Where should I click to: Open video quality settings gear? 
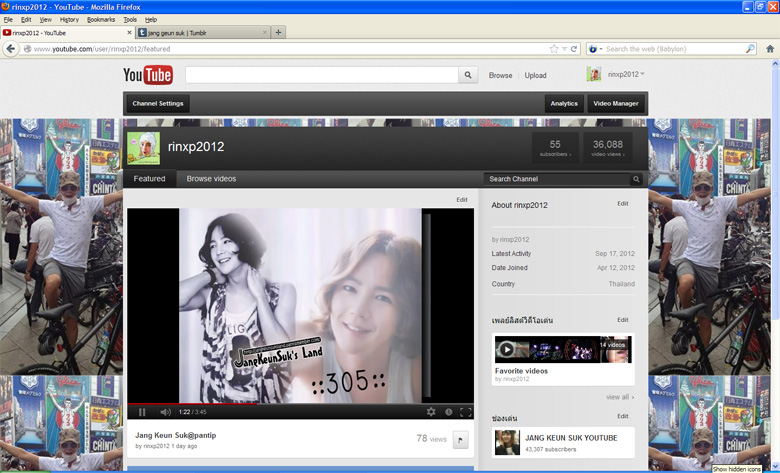point(431,412)
